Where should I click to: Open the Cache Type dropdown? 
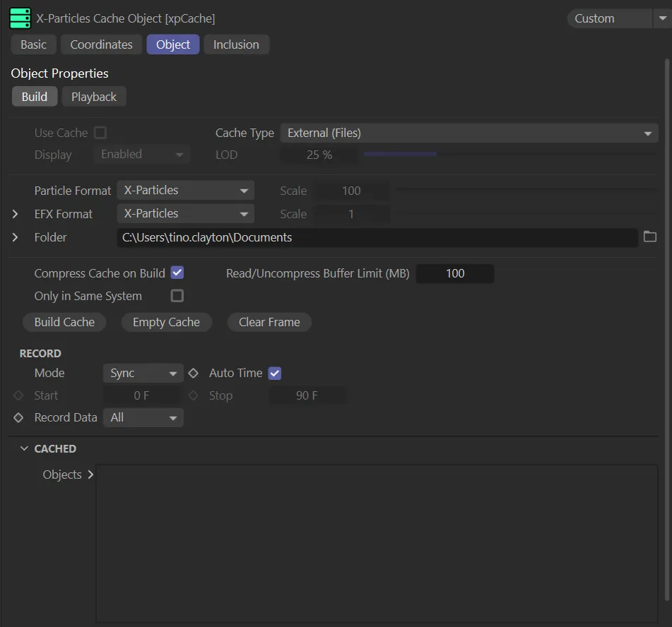click(x=468, y=133)
